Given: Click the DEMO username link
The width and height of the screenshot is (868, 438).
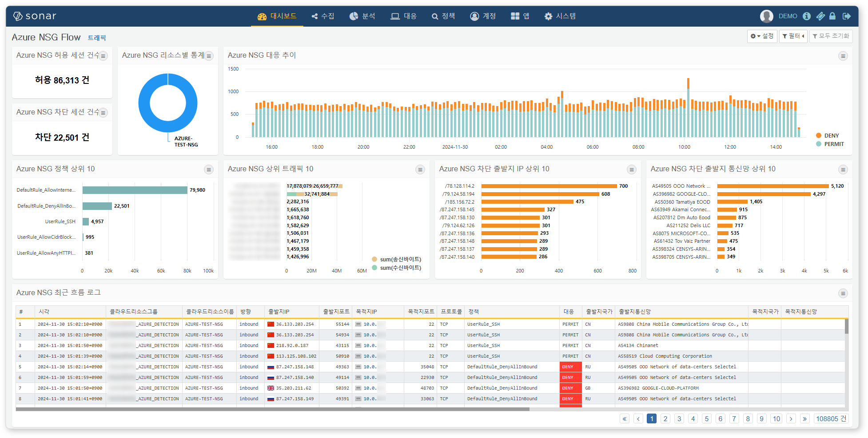Looking at the screenshot, I should (788, 16).
